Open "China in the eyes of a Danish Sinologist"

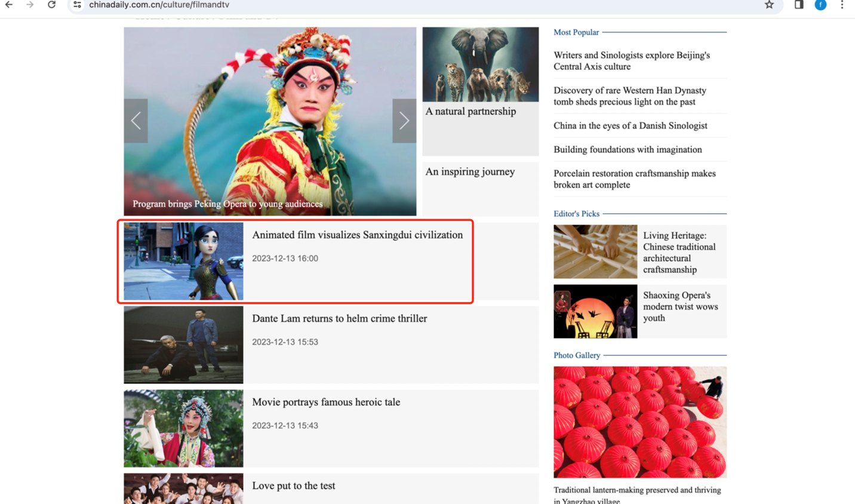[x=631, y=125]
